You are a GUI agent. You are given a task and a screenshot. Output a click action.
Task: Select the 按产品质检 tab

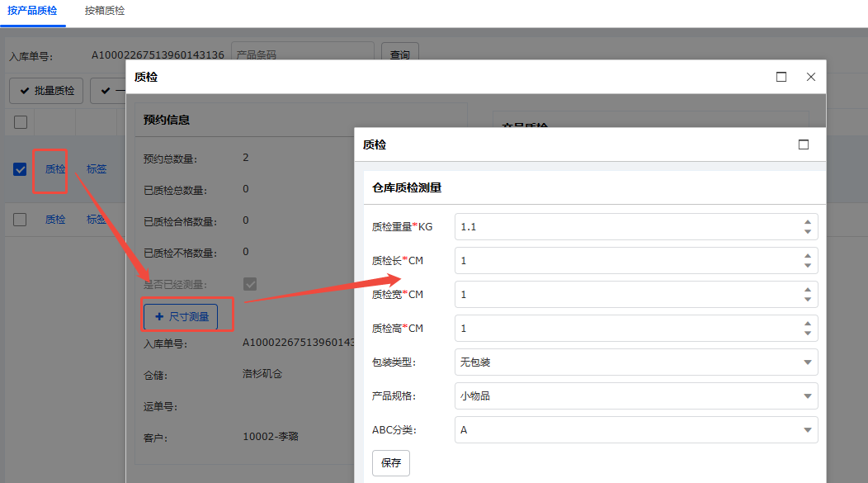(x=33, y=12)
